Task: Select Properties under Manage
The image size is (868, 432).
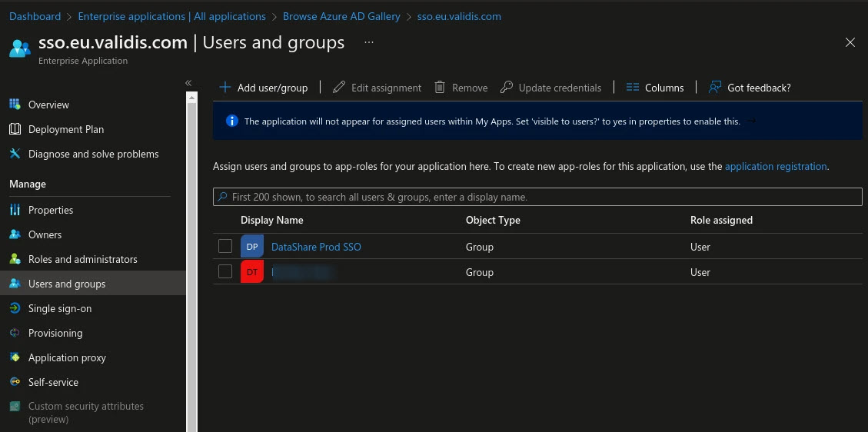Action: [51, 210]
